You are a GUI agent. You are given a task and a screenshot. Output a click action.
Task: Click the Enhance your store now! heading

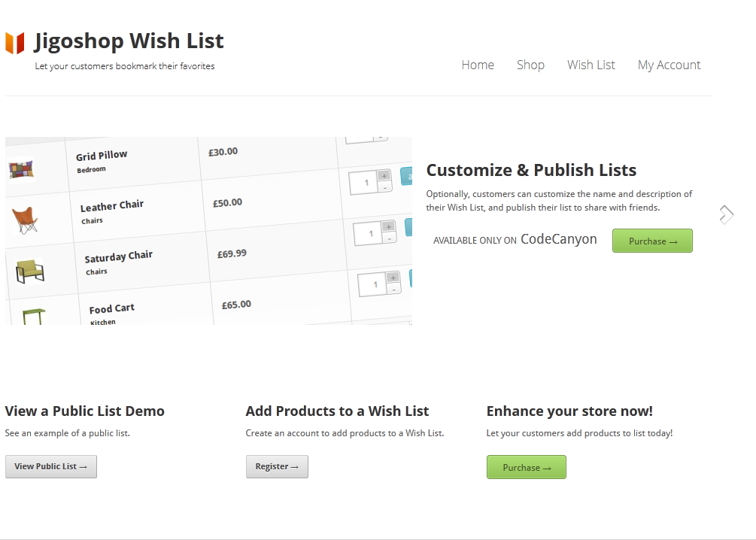[569, 411]
